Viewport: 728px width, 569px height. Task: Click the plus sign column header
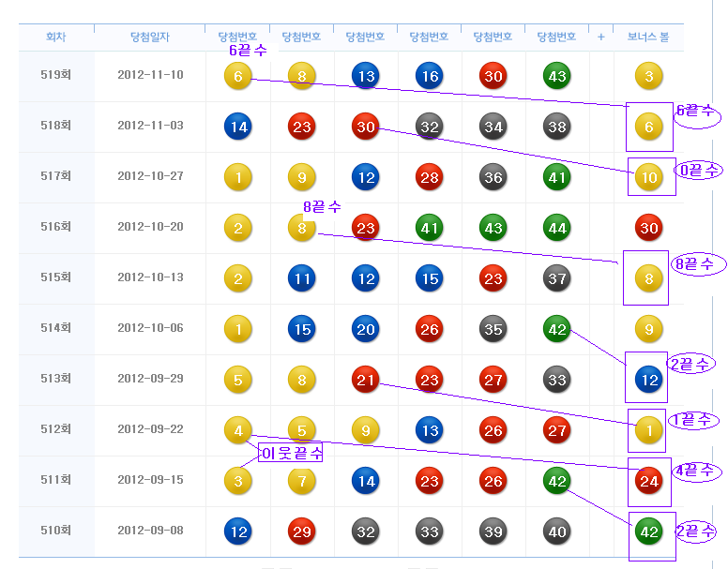click(x=601, y=37)
